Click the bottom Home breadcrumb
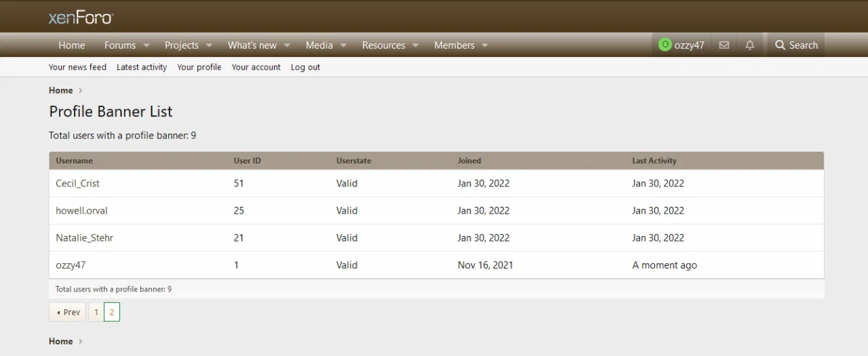This screenshot has height=356, width=868. tap(61, 341)
